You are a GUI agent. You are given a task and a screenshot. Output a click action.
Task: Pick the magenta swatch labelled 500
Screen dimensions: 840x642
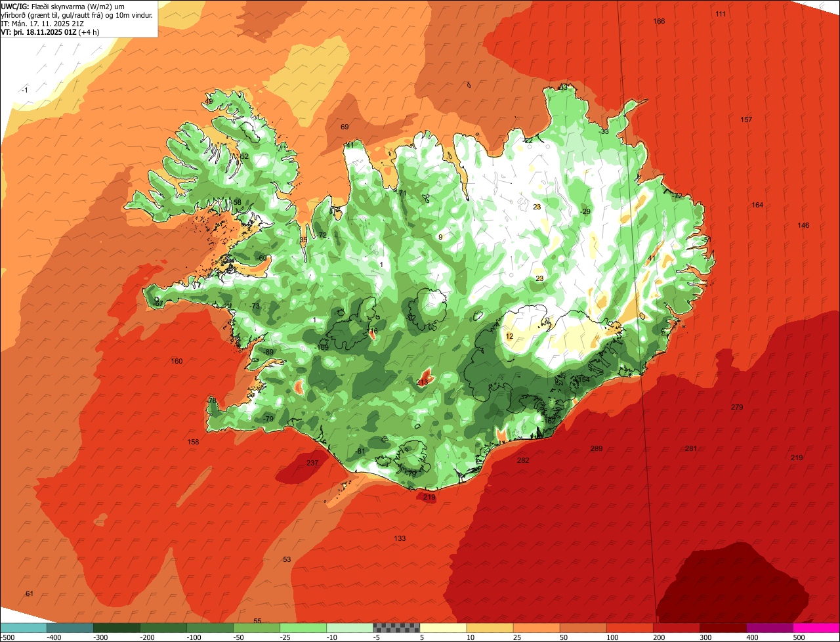816,628
